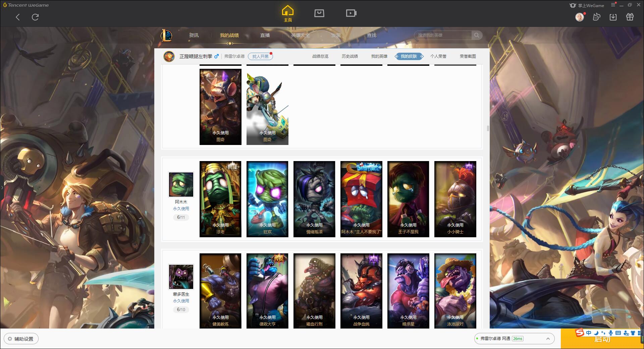Open the 狂欢 Amumu skin card
Screen dimensions: 644x349
pyautogui.click(x=267, y=199)
